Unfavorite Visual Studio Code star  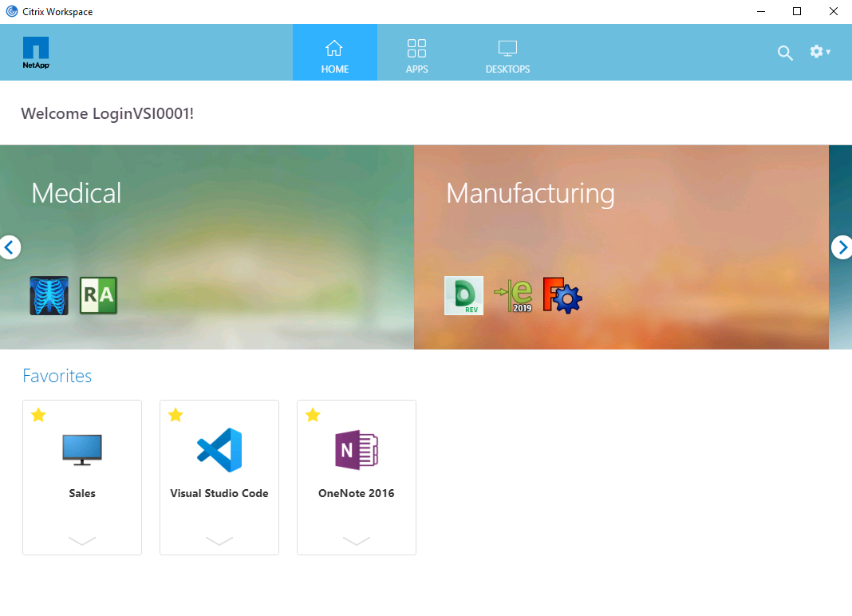click(x=176, y=416)
